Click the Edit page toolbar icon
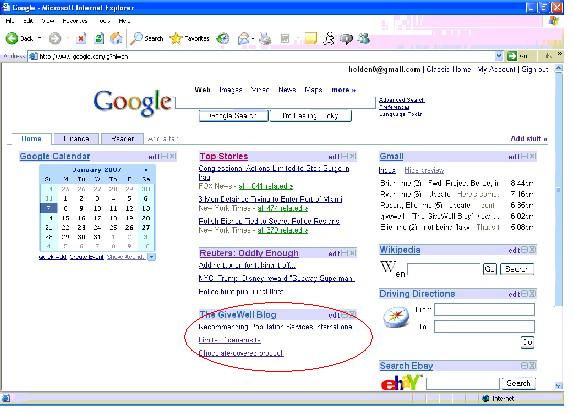573x414 pixels. click(x=285, y=38)
